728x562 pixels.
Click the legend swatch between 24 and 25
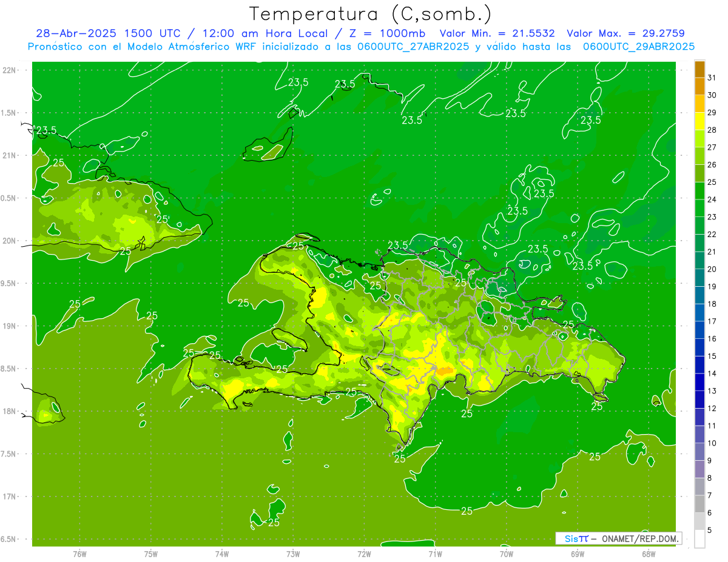699,191
